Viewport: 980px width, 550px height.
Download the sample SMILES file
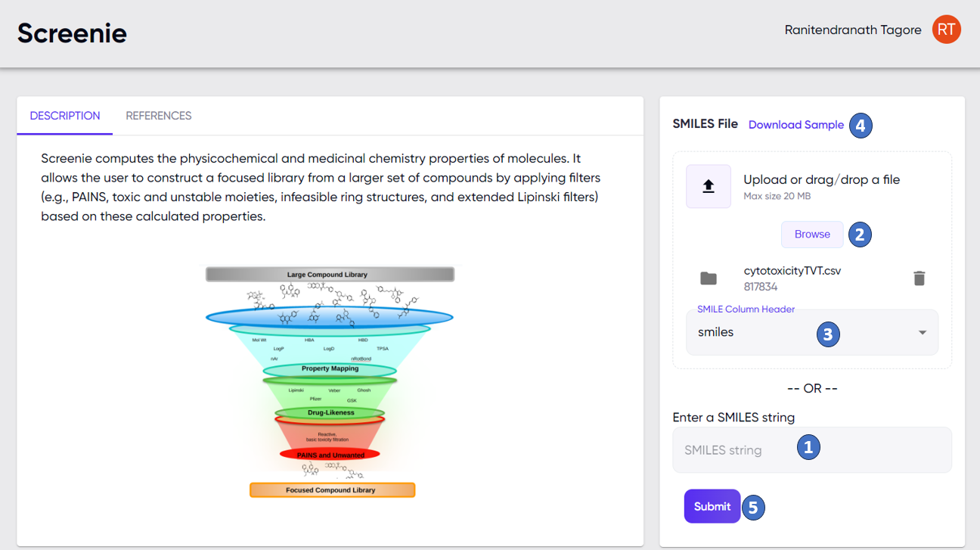796,125
